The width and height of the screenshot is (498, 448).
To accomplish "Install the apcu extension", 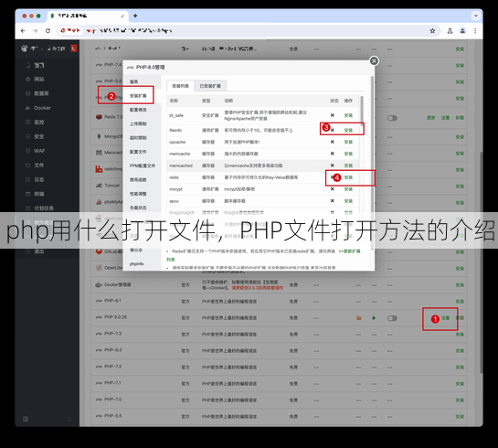I will pyautogui.click(x=348, y=201).
